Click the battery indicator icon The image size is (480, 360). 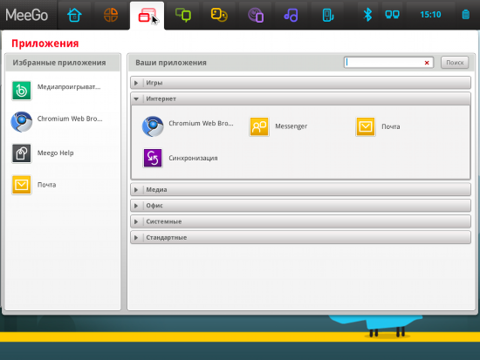click(x=466, y=15)
